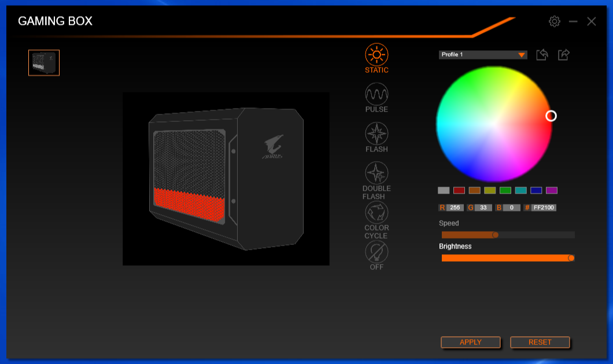The width and height of the screenshot is (613, 364).
Task: Pick the purple color swatch
Action: 552,191
